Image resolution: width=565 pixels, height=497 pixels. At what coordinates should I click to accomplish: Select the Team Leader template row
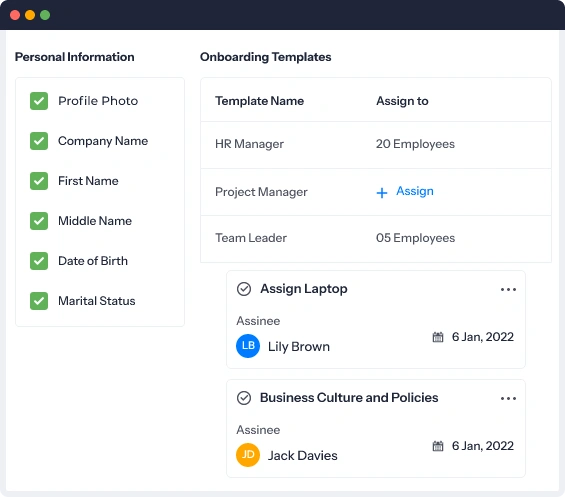click(376, 239)
